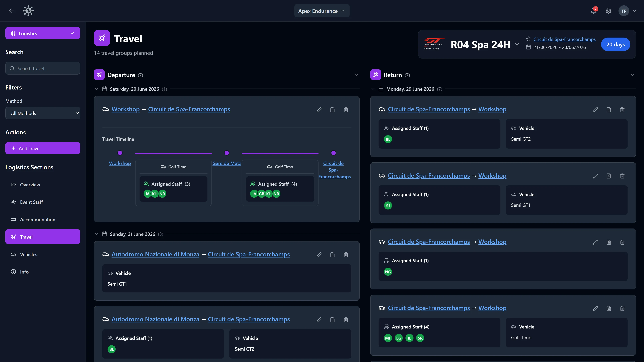644x362 pixels.
Task: Open the Apex Endurance team dropdown
Action: click(322, 11)
